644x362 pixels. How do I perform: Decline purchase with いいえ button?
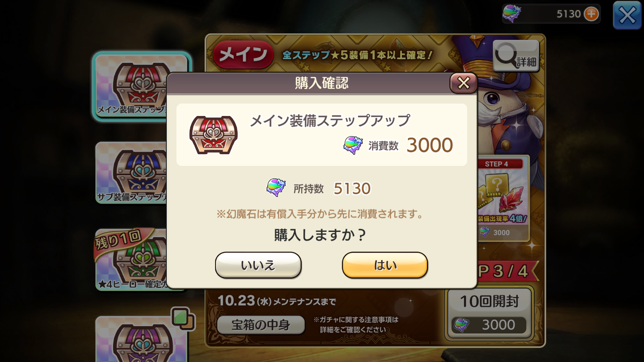pos(258,265)
